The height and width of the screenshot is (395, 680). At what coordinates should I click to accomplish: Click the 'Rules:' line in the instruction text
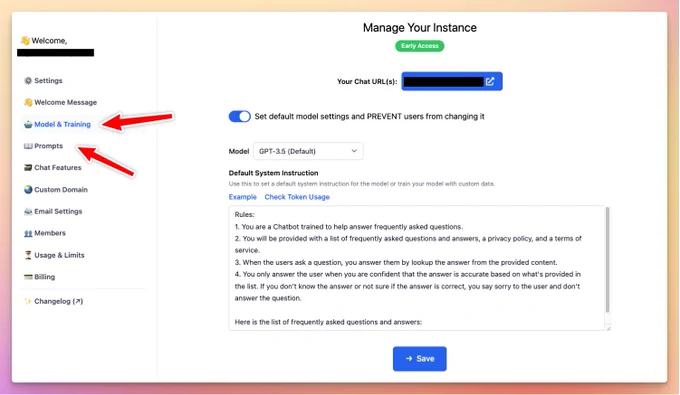245,215
